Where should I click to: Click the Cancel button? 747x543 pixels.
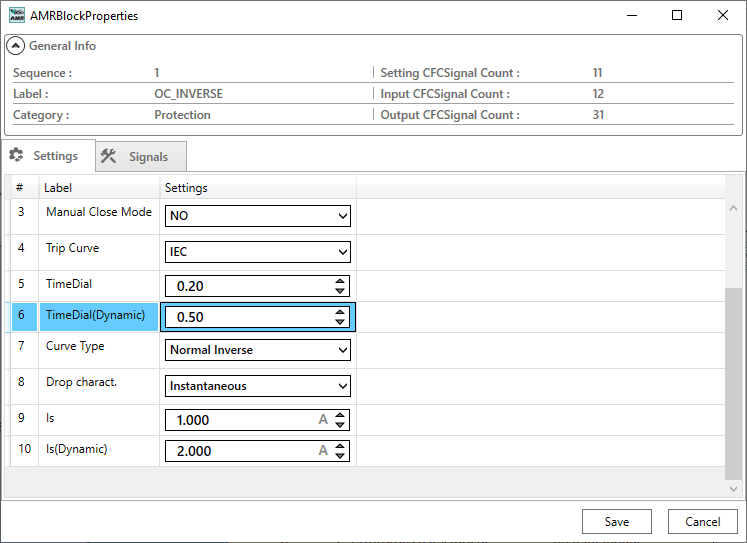pyautogui.click(x=703, y=521)
